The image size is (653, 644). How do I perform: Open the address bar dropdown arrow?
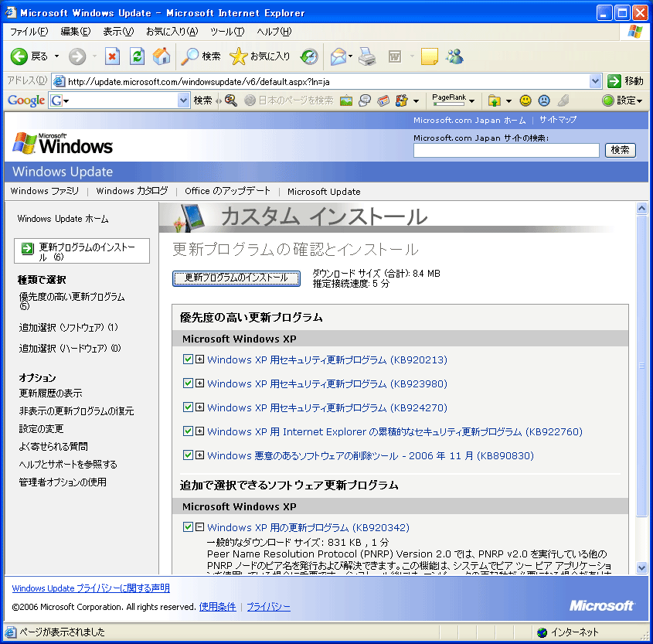(596, 81)
